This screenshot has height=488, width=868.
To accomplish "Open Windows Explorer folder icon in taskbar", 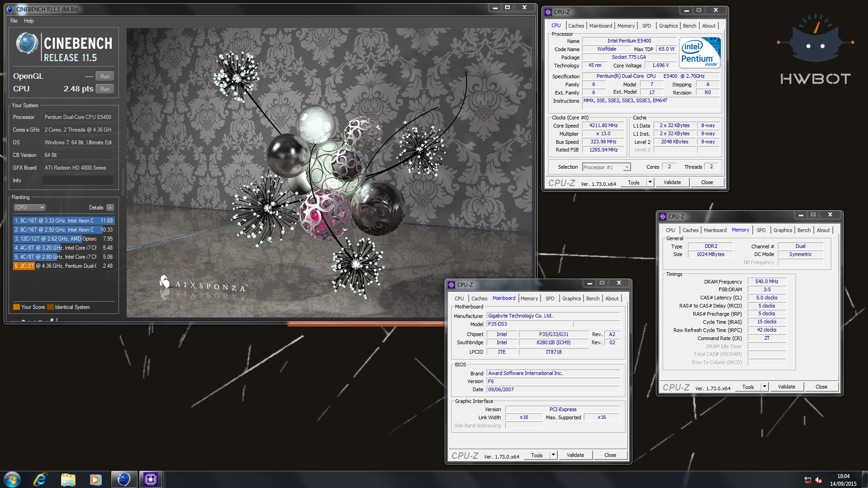I will point(68,479).
